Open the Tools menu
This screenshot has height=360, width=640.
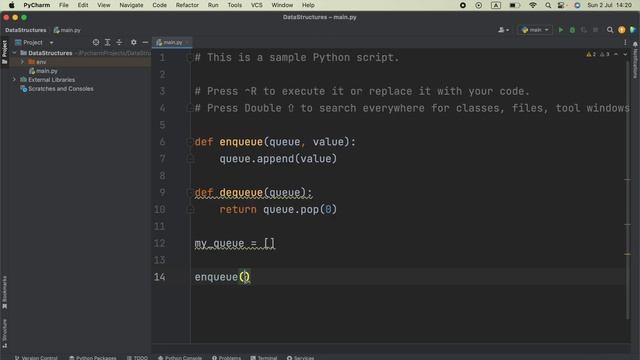coord(234,5)
